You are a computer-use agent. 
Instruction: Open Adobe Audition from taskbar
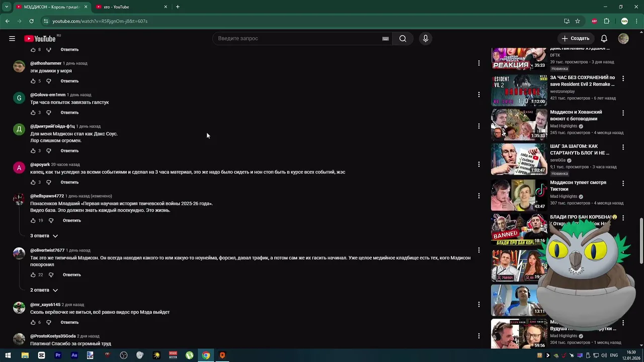pos(74,355)
